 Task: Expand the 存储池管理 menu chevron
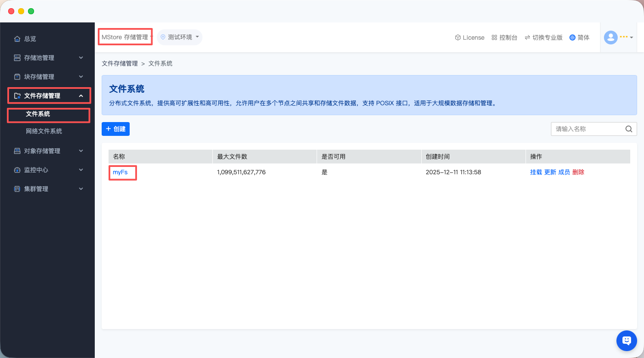tap(81, 58)
